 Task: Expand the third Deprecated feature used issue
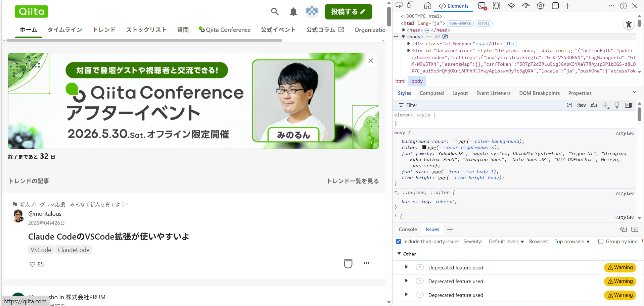coord(406,295)
